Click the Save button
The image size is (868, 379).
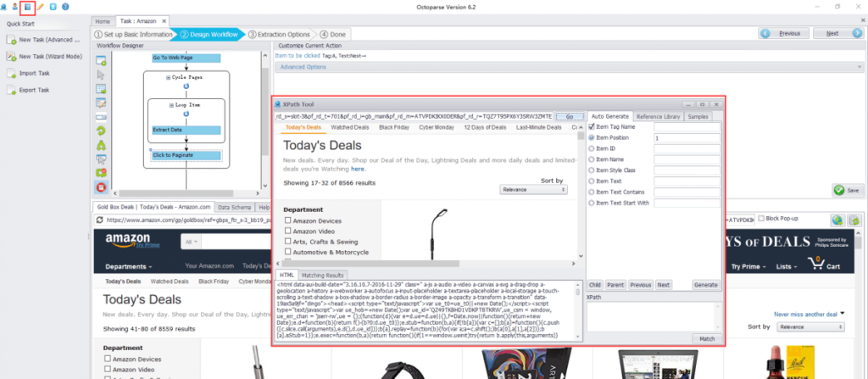pos(847,190)
